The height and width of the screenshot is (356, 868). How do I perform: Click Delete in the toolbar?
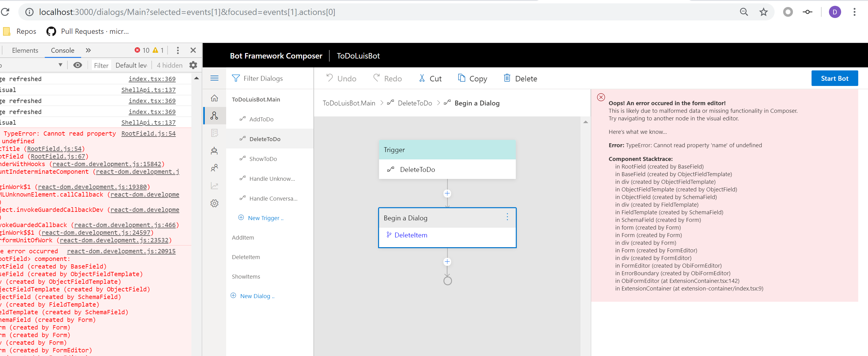pos(520,78)
